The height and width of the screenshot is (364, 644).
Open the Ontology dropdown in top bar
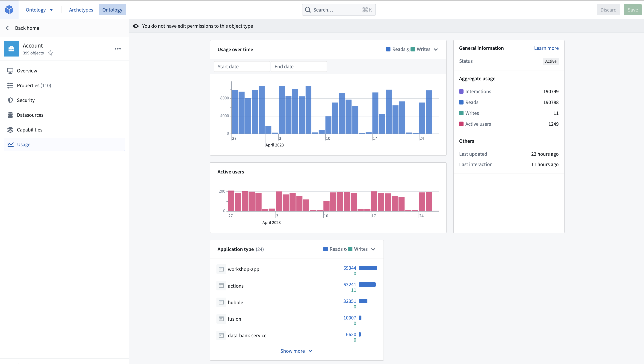coord(39,10)
